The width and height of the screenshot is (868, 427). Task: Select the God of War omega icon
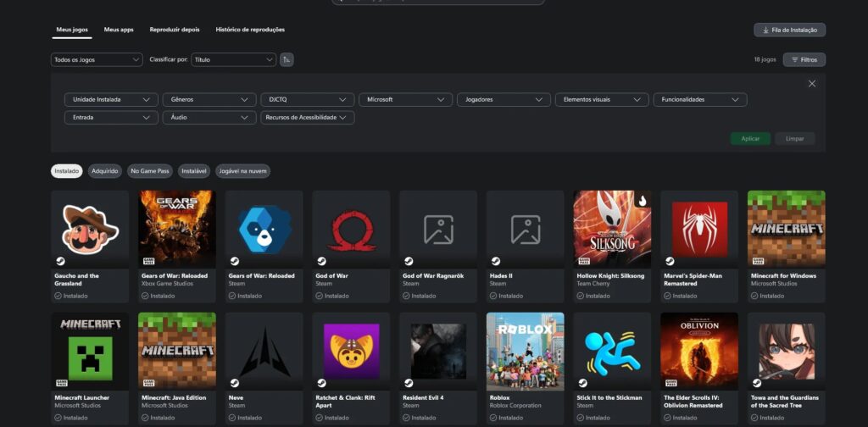[351, 230]
